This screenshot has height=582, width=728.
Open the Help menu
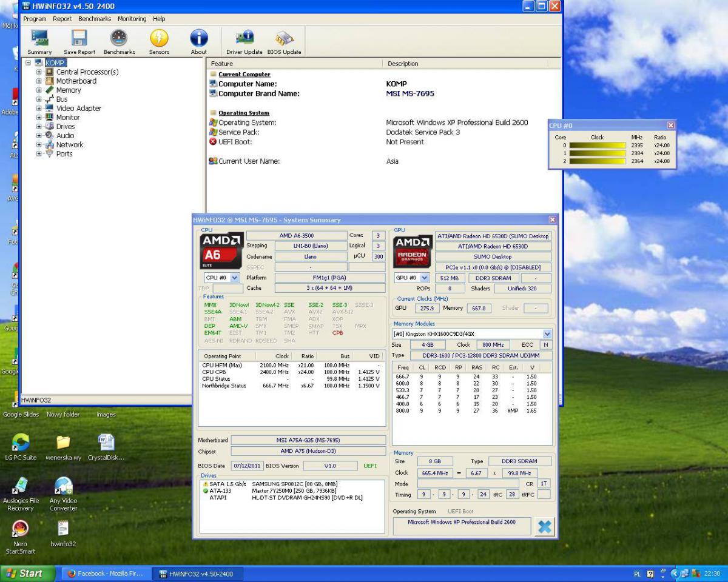pos(159,19)
